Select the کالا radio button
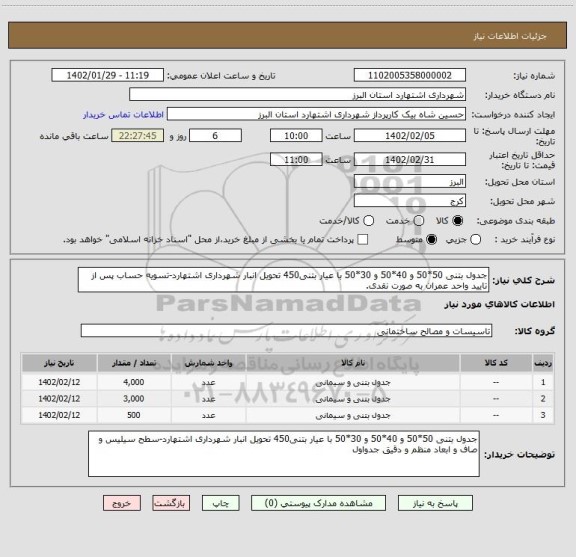Screen dimensions: 576x557 458,221
